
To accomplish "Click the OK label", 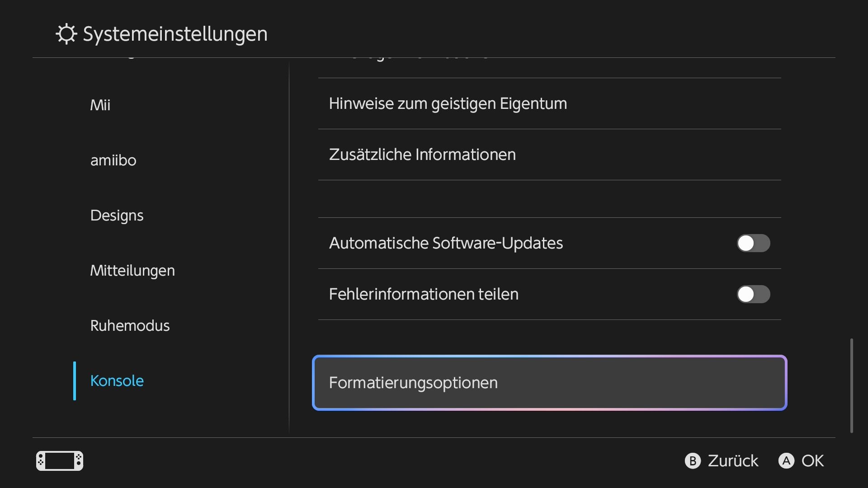I will 812,461.
